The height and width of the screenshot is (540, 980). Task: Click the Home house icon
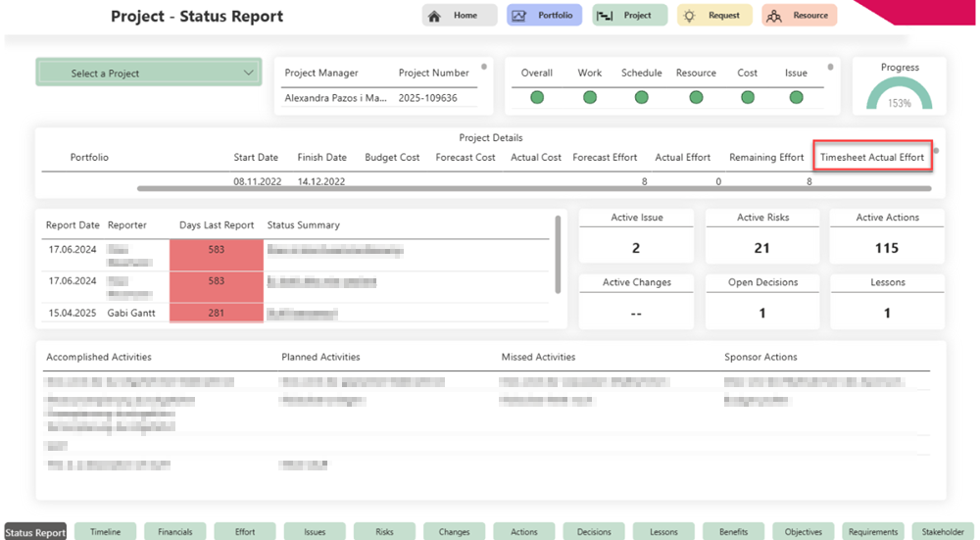click(435, 16)
